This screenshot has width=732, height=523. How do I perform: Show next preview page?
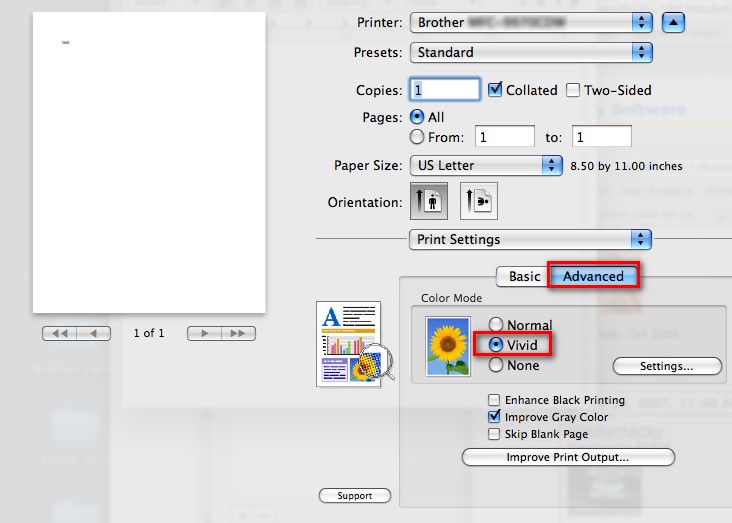pos(204,333)
